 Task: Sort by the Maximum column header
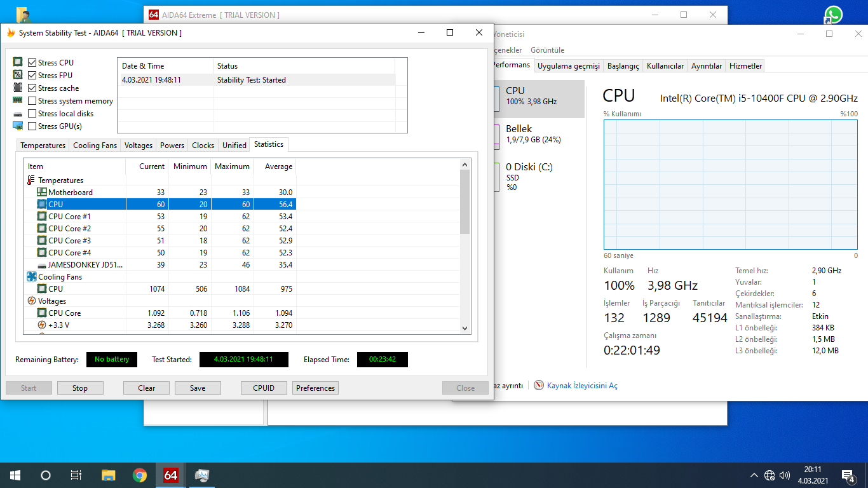pyautogui.click(x=232, y=166)
